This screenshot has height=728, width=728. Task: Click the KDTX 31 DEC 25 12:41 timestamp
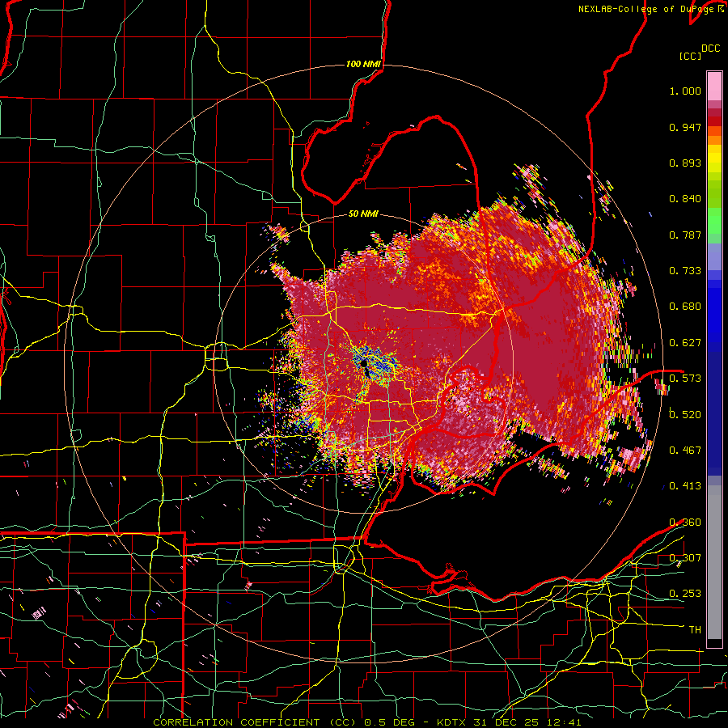click(x=509, y=722)
